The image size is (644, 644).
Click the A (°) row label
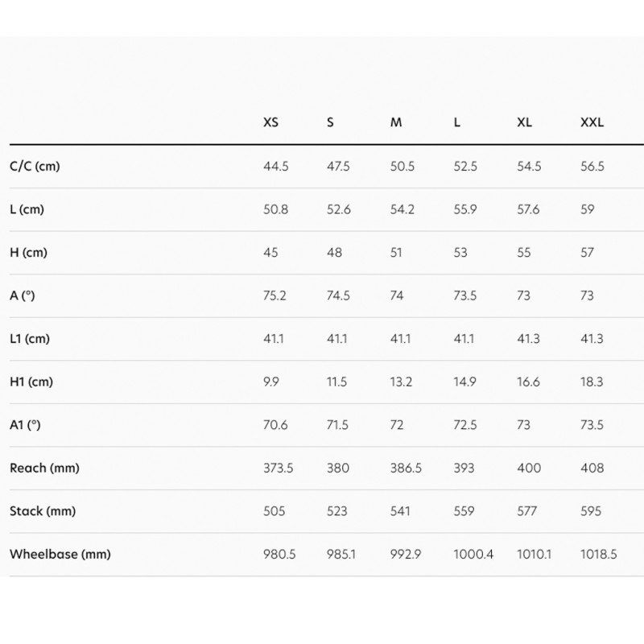click(23, 295)
